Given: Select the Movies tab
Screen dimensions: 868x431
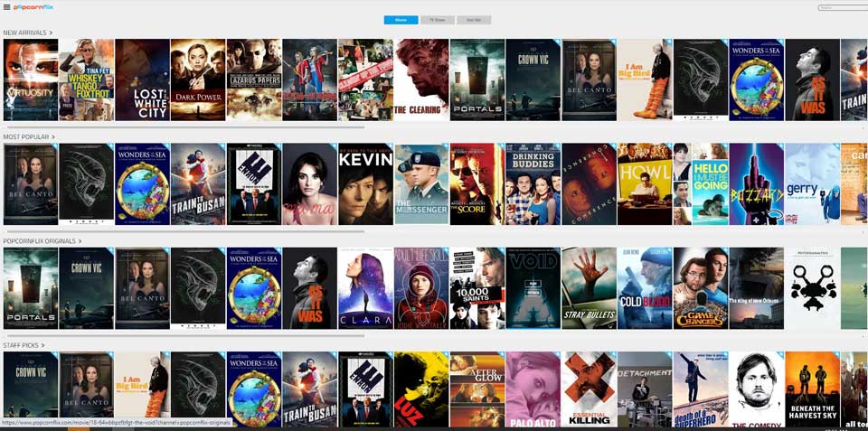Looking at the screenshot, I should point(401,20).
